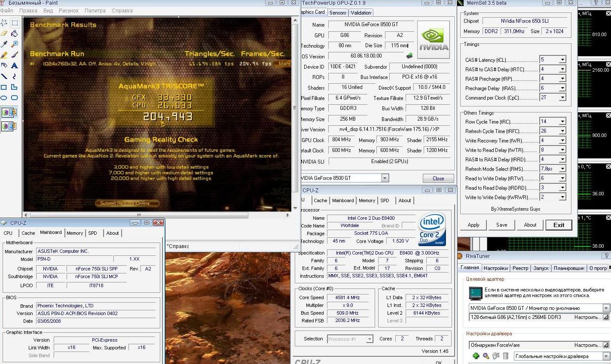Open the Refresh Mode Select (RMS) dropdown
The height and width of the screenshot is (364, 611).
[x=562, y=169]
